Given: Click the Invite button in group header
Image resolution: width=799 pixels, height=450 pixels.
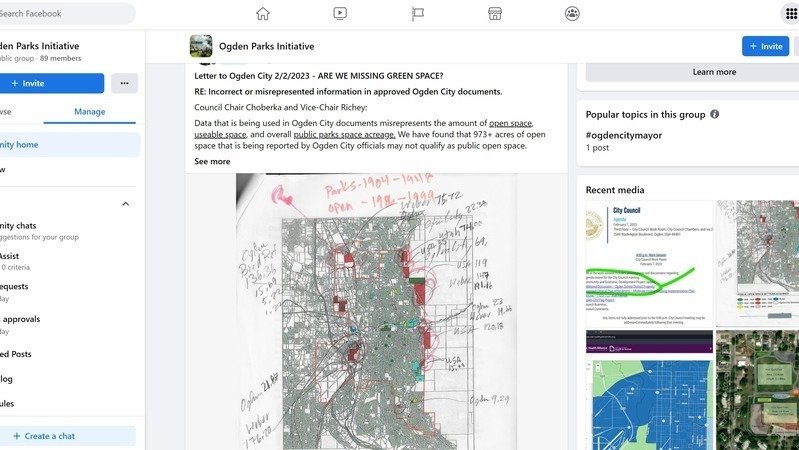Looking at the screenshot, I should point(765,46).
